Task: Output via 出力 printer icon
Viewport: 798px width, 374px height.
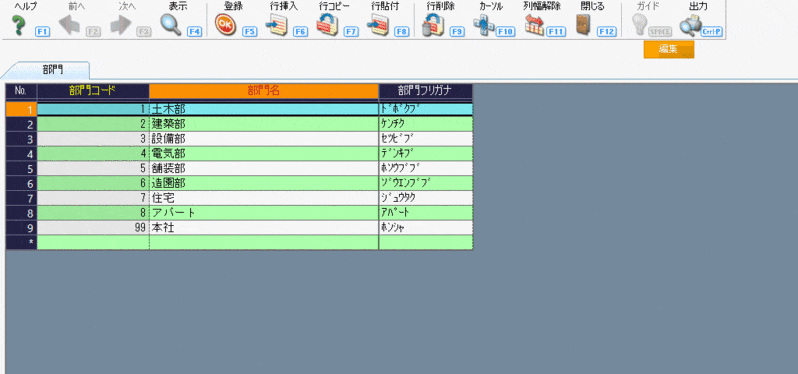Action: tap(691, 25)
